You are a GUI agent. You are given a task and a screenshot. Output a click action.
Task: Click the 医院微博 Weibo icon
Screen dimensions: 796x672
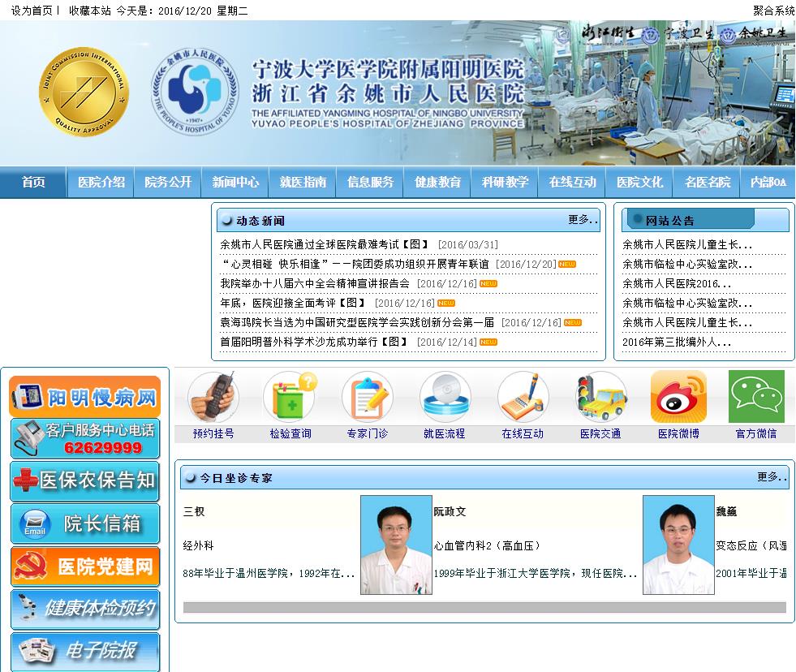pos(678,397)
